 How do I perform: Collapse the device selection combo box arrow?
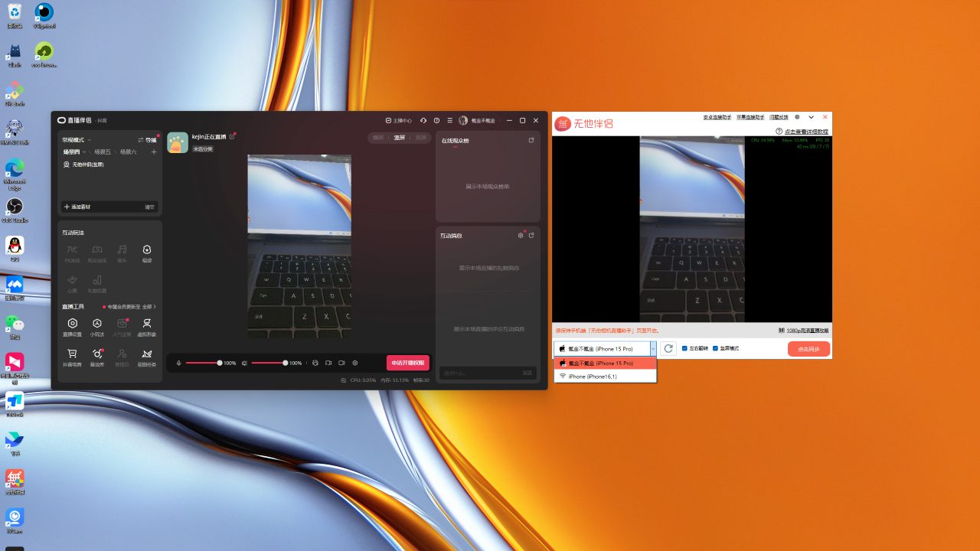tap(653, 349)
